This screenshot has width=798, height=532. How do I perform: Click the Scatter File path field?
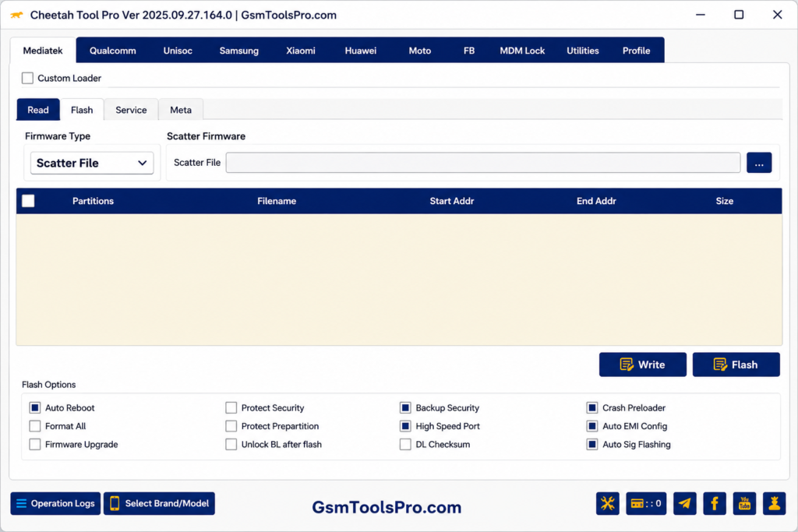pos(483,163)
